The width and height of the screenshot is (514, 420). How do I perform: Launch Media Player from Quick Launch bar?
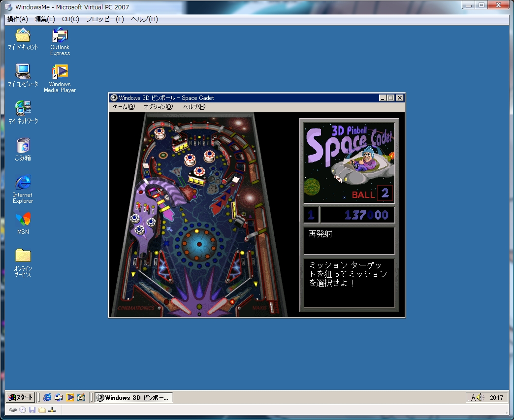[70, 397]
